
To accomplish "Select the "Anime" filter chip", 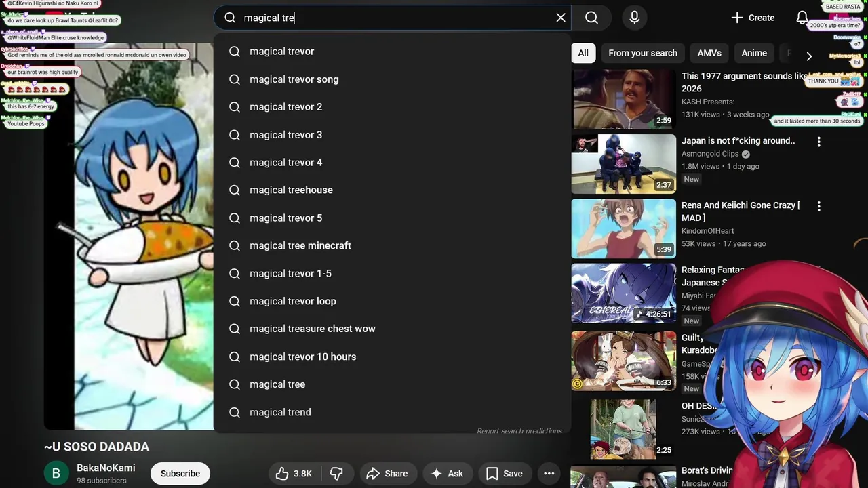I will click(x=754, y=53).
